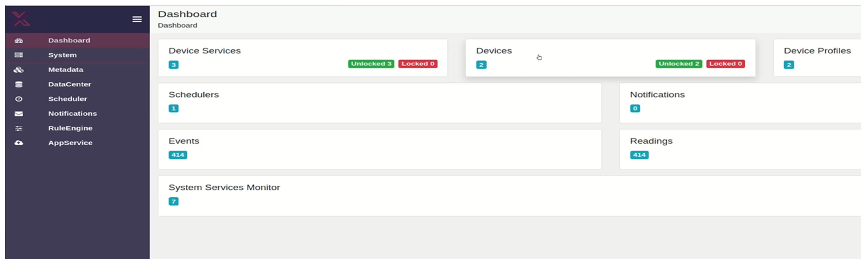Click the X logo in the sidebar header
This screenshot has height=265, width=868.
point(21,19)
